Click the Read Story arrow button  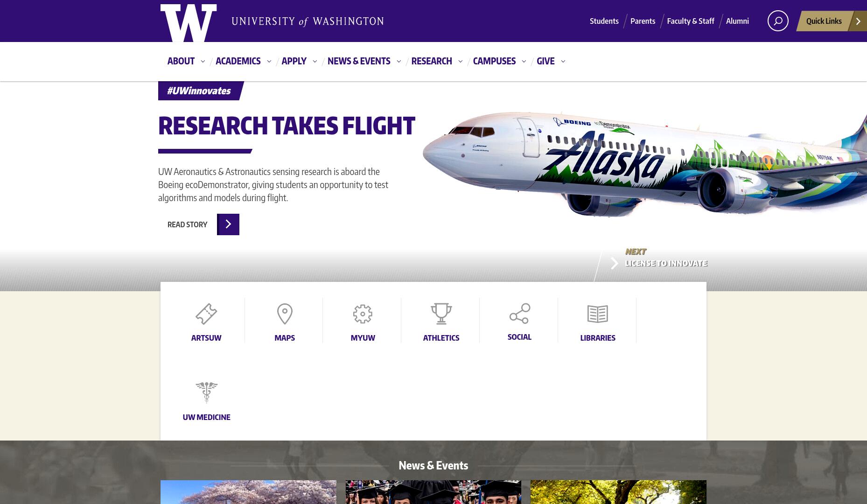[x=228, y=224]
